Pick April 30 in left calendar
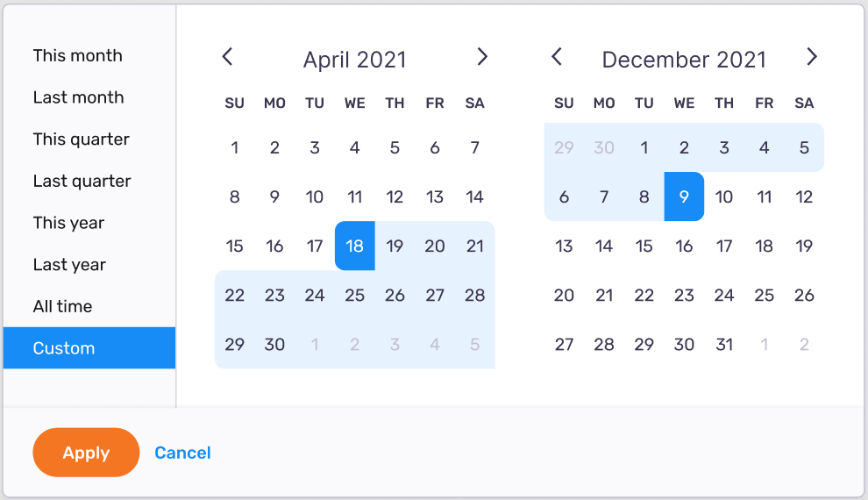Image resolution: width=868 pixels, height=500 pixels. pyautogui.click(x=274, y=345)
